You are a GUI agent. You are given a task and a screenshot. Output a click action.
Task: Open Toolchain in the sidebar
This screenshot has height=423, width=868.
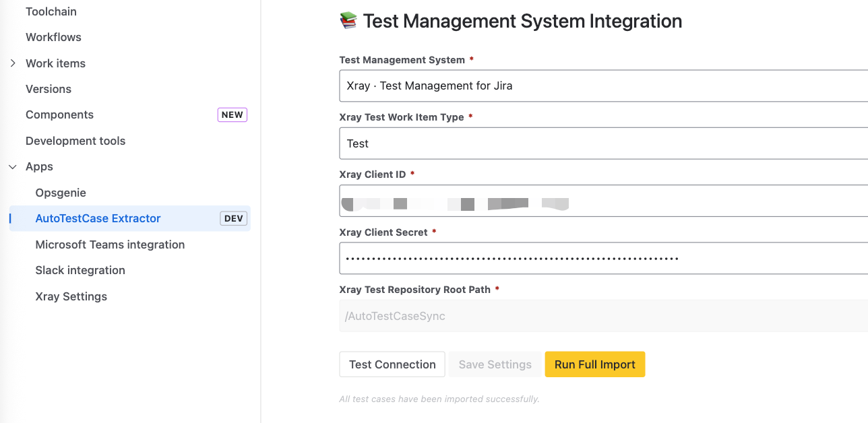[x=51, y=11]
